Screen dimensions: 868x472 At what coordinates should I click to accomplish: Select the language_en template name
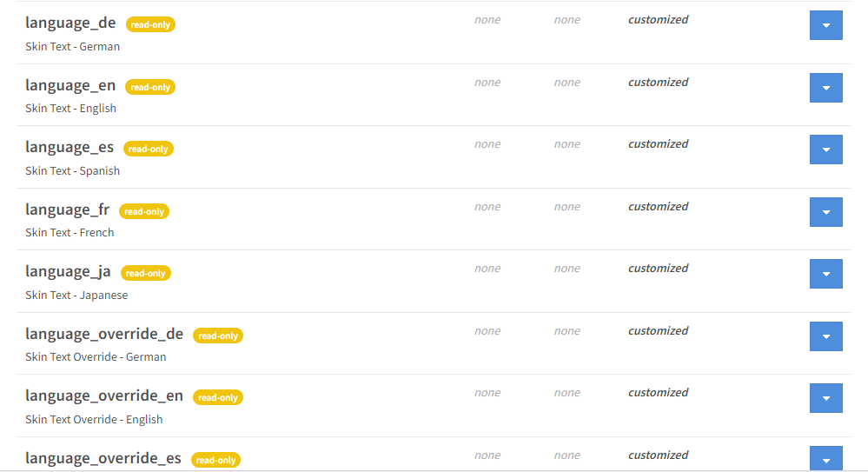(70, 85)
